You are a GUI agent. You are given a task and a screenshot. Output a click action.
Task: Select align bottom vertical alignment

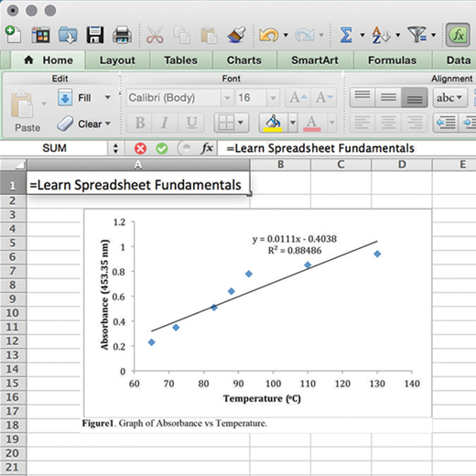click(x=414, y=98)
